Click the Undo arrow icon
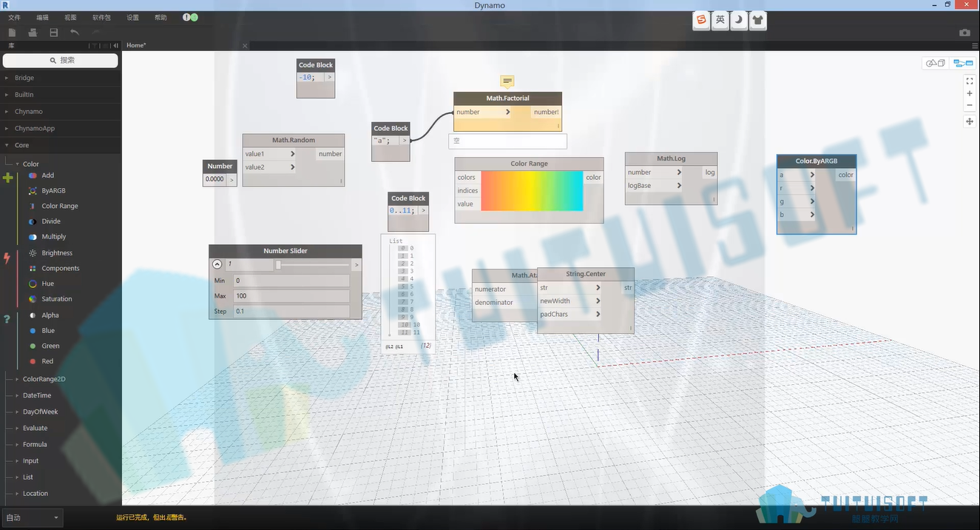 pos(75,33)
